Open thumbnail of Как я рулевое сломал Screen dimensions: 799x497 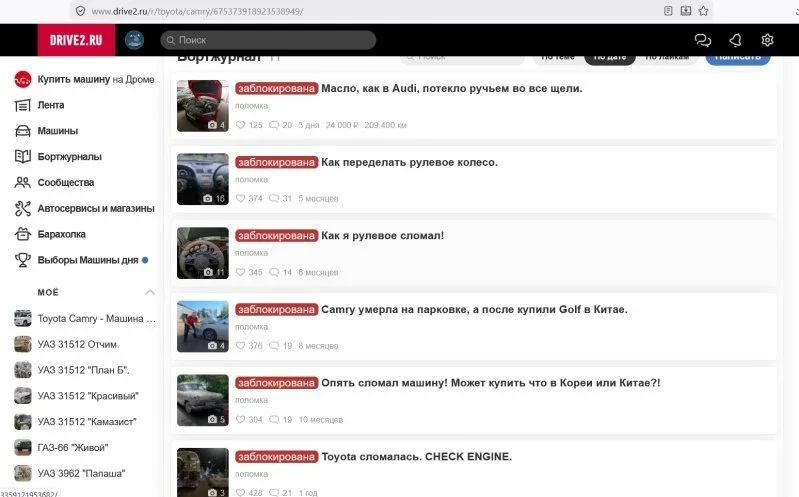point(203,253)
